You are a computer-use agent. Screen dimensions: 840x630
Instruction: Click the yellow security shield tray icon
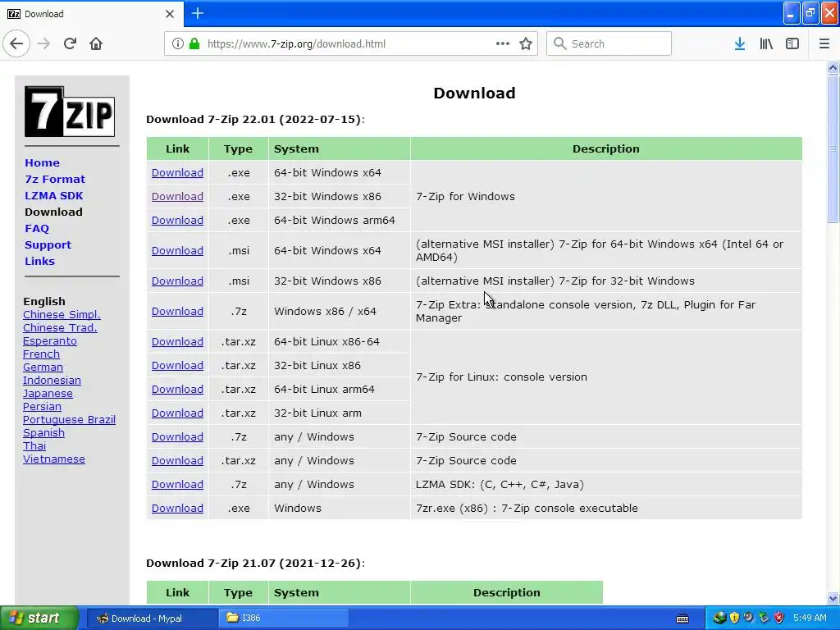pyautogui.click(x=734, y=618)
